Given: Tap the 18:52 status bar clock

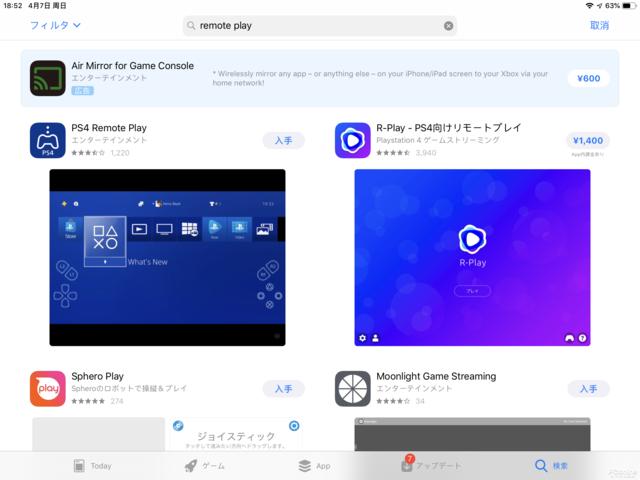Looking at the screenshot, I should tap(13, 6).
